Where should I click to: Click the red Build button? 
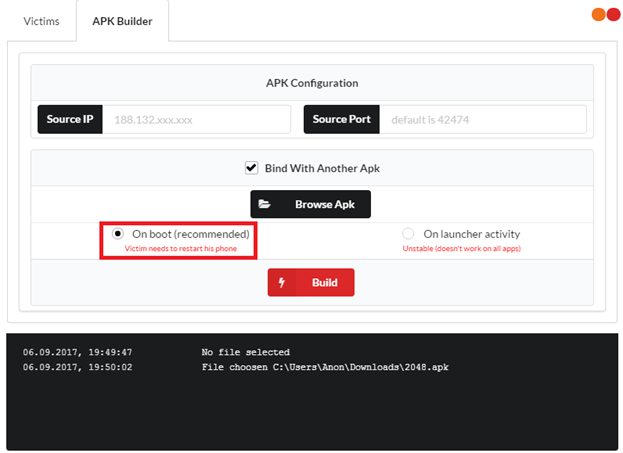click(311, 283)
